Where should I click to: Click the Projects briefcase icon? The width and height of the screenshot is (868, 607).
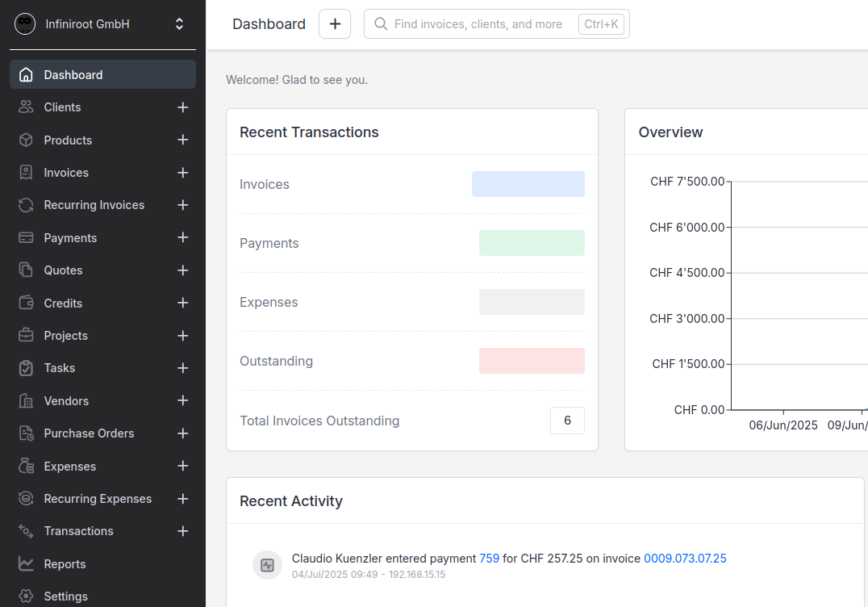(26, 335)
